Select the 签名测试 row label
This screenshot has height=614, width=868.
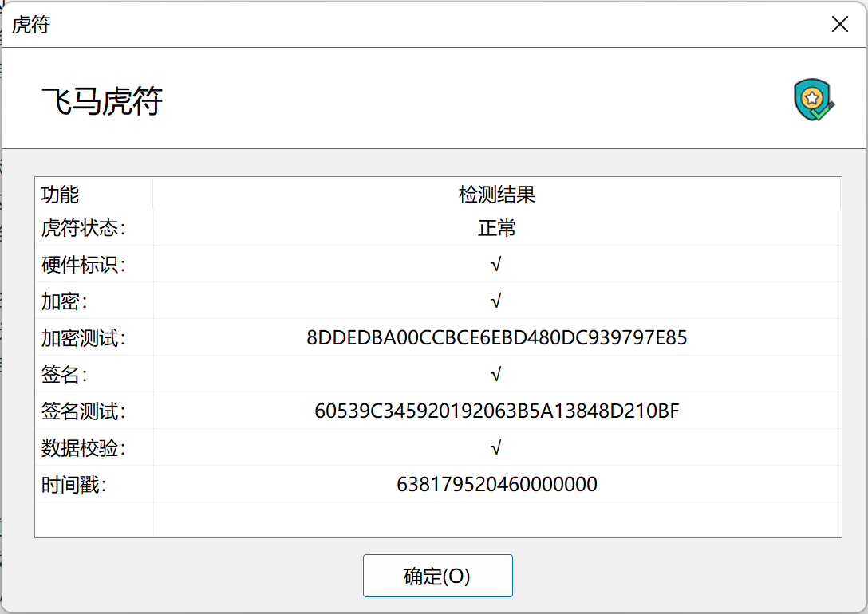84,411
